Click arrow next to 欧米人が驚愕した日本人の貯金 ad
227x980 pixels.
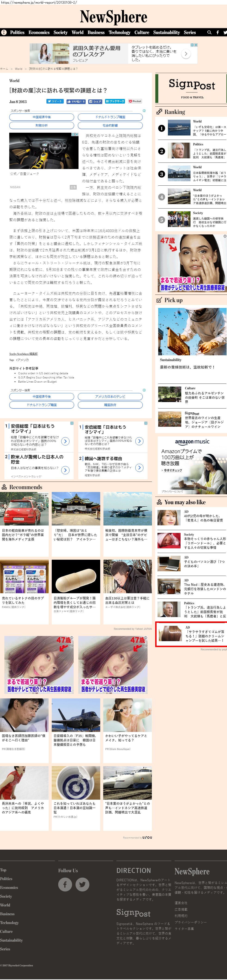[x=65, y=470]
